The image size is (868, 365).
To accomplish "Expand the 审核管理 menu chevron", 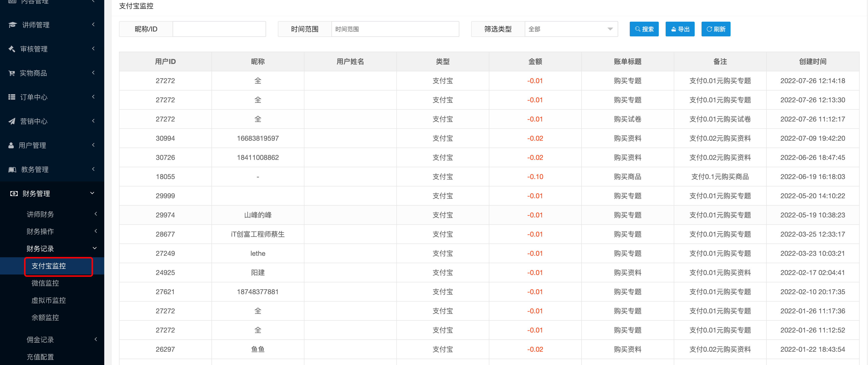I will (93, 48).
